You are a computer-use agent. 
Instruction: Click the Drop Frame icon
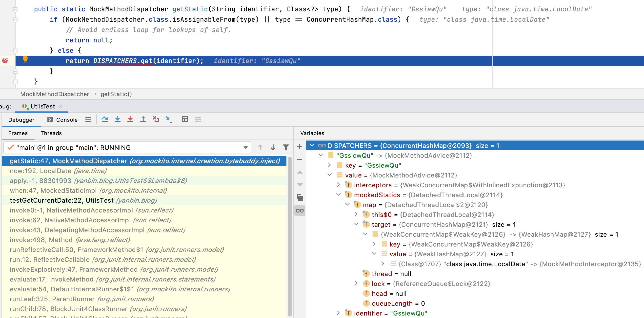[x=156, y=120]
